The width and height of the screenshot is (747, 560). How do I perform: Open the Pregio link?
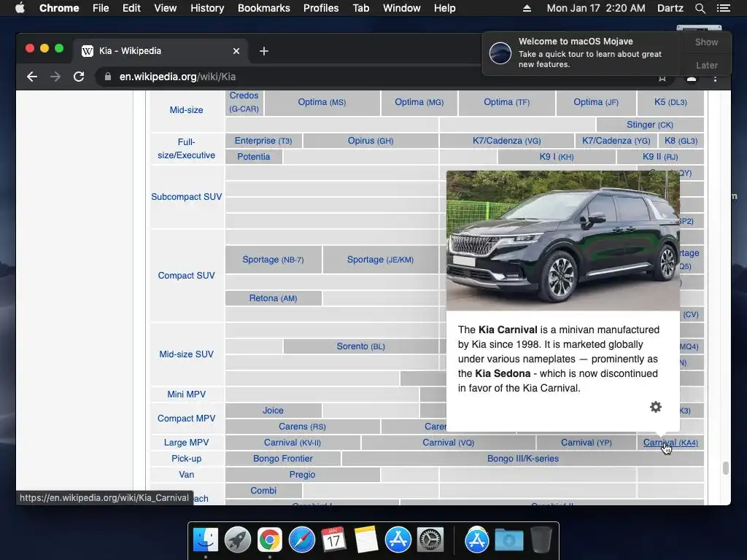tap(302, 474)
